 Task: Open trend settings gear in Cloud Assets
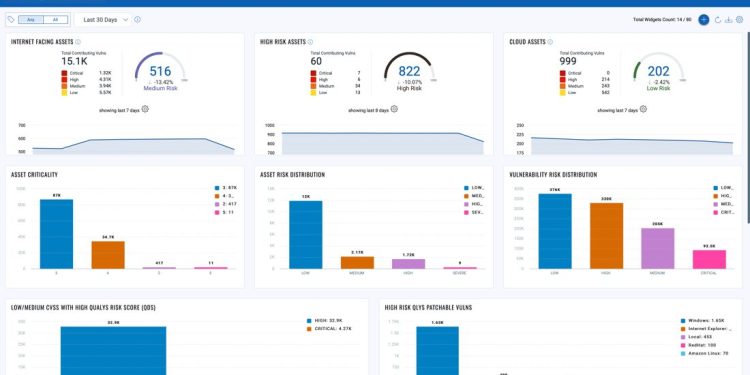pos(643,109)
